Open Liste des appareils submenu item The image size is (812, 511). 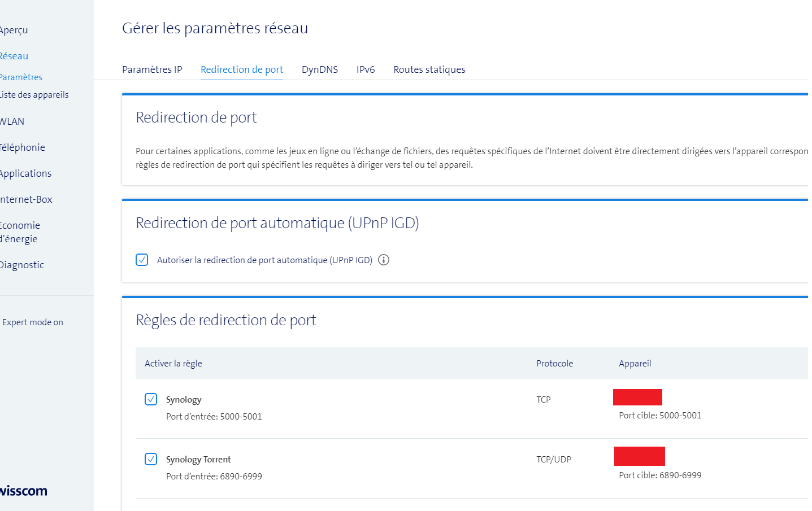click(x=34, y=95)
